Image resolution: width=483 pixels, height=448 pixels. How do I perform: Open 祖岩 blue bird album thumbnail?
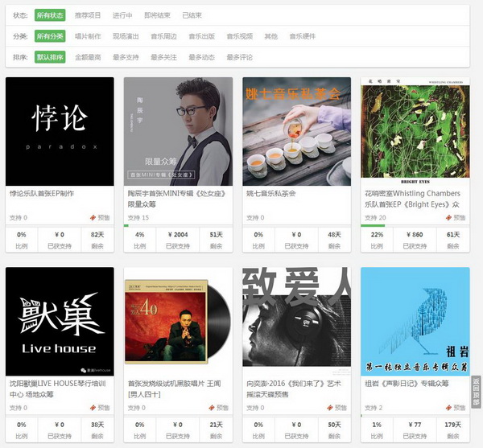tap(415, 322)
